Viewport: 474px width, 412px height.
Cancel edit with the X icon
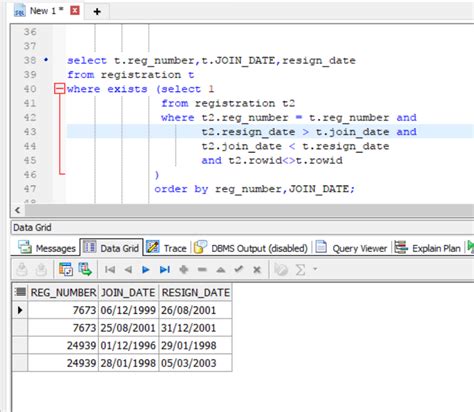(257, 270)
